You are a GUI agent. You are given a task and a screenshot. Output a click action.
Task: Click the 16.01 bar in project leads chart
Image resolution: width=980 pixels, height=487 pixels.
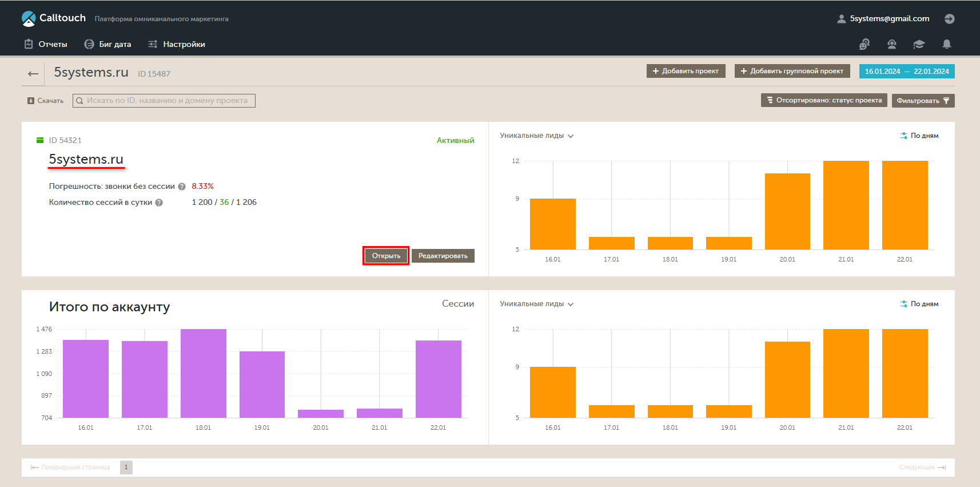(x=553, y=224)
